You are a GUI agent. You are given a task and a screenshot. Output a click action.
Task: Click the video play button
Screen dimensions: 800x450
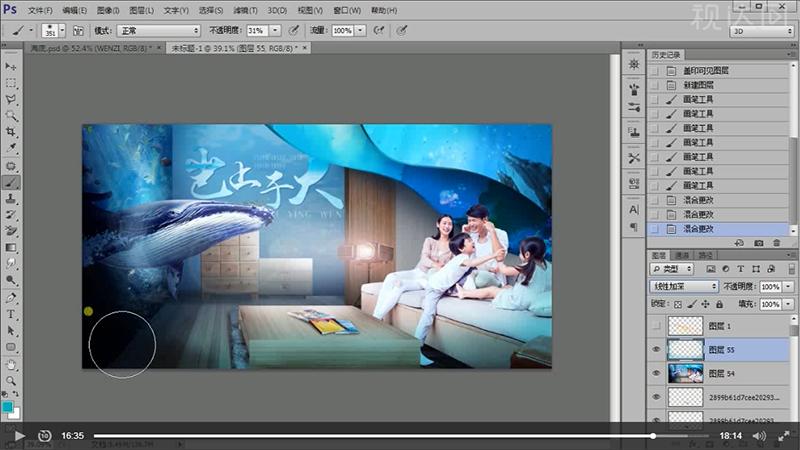[x=18, y=436]
